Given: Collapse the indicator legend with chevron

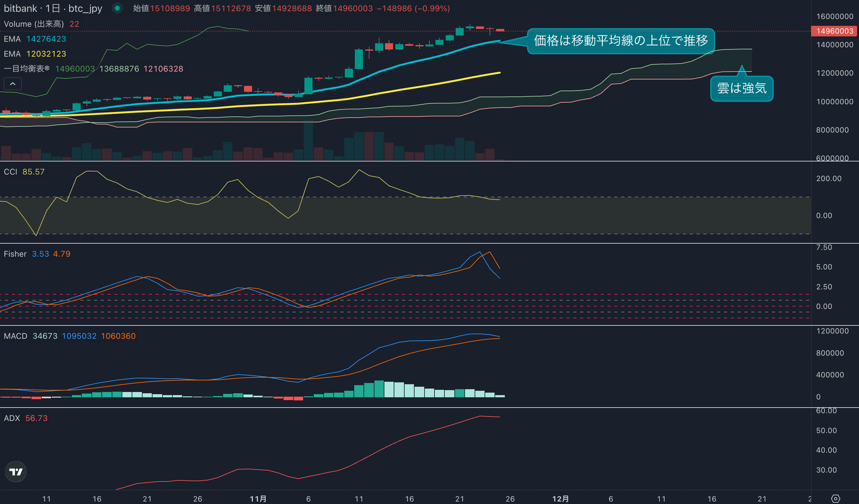Looking at the screenshot, I should [x=13, y=83].
